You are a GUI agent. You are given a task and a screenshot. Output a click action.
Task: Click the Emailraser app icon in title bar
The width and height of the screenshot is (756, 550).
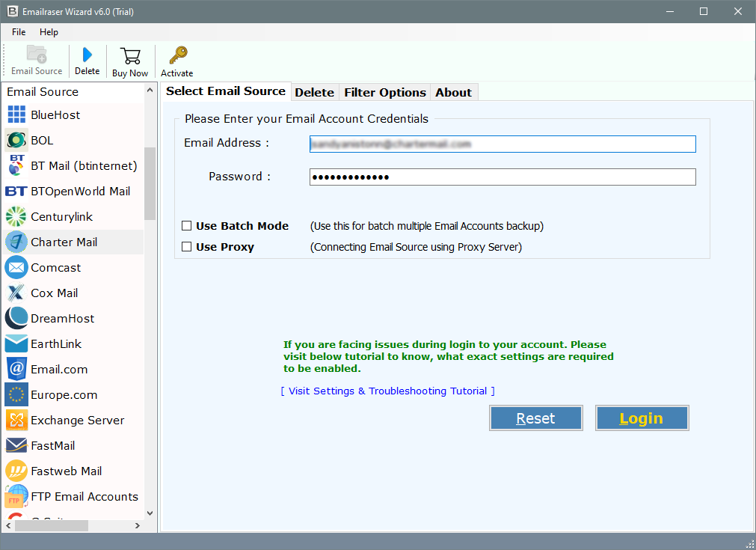(x=13, y=11)
